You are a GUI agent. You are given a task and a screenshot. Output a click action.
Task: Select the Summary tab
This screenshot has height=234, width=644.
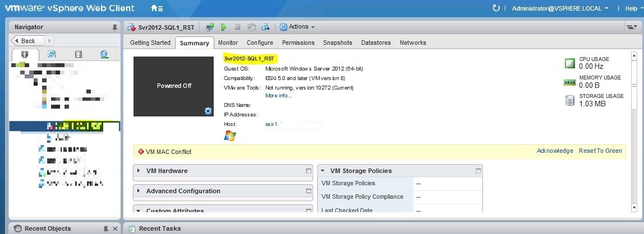coord(194,43)
